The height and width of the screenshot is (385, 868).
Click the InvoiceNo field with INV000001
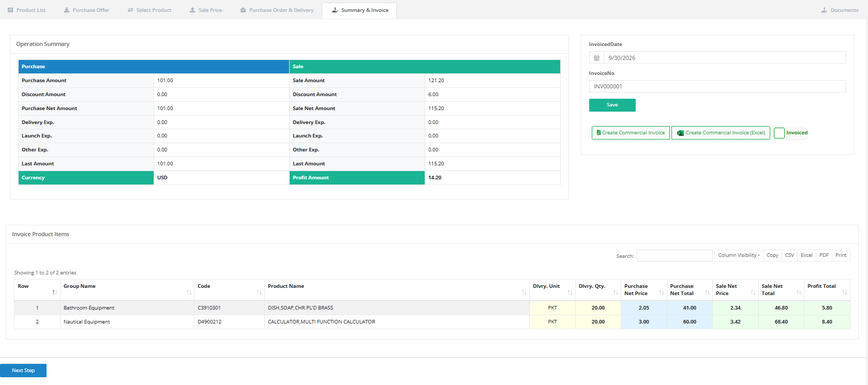point(717,86)
